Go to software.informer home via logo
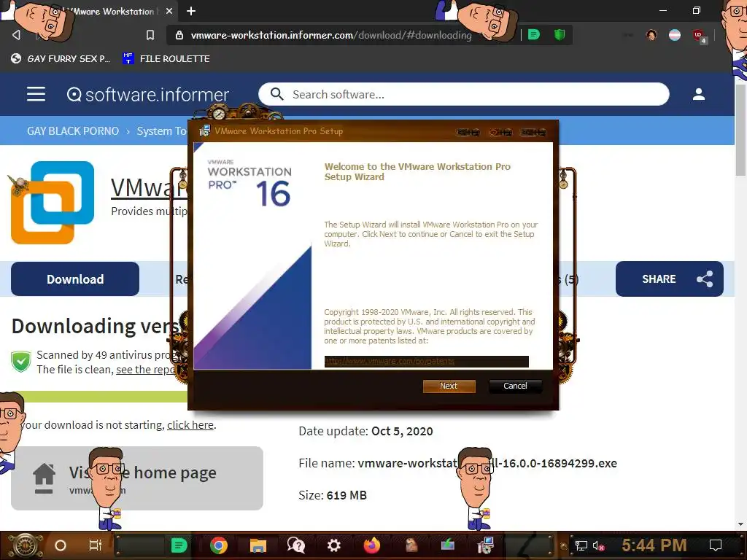The height and width of the screenshot is (560, 747). click(147, 94)
